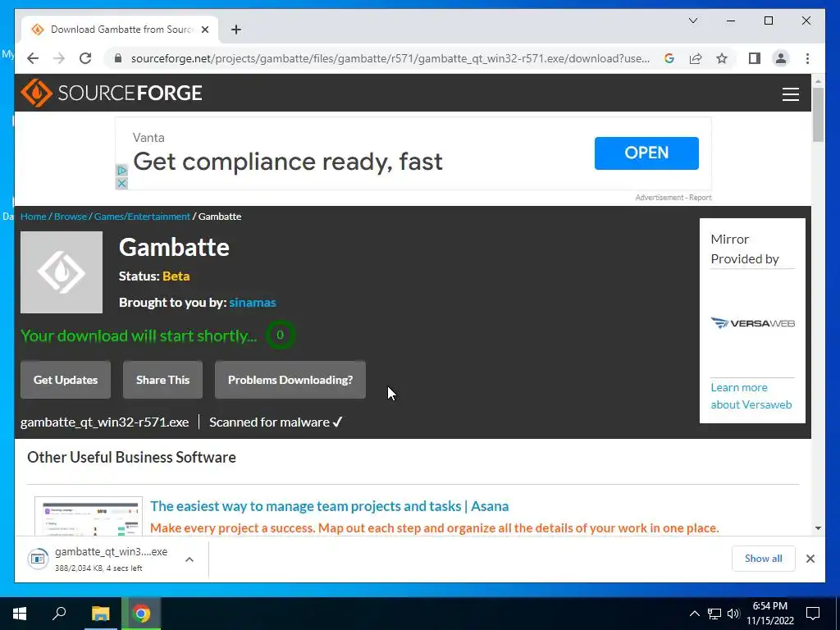The image size is (840, 630).
Task: Reload the current page
Action: (x=85, y=58)
